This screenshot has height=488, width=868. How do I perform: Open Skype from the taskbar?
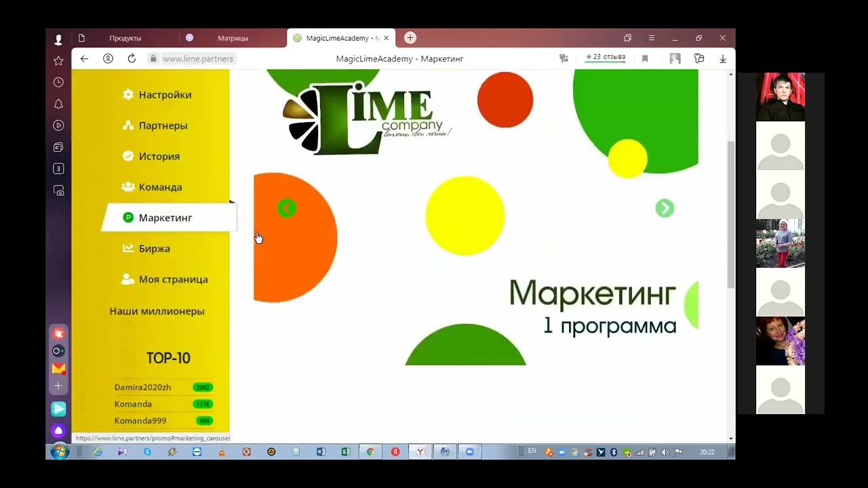[147, 452]
